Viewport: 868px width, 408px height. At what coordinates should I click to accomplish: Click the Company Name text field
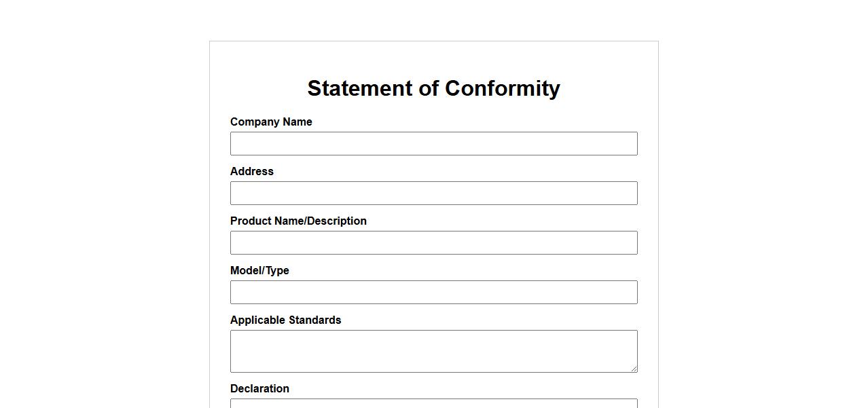click(x=433, y=144)
